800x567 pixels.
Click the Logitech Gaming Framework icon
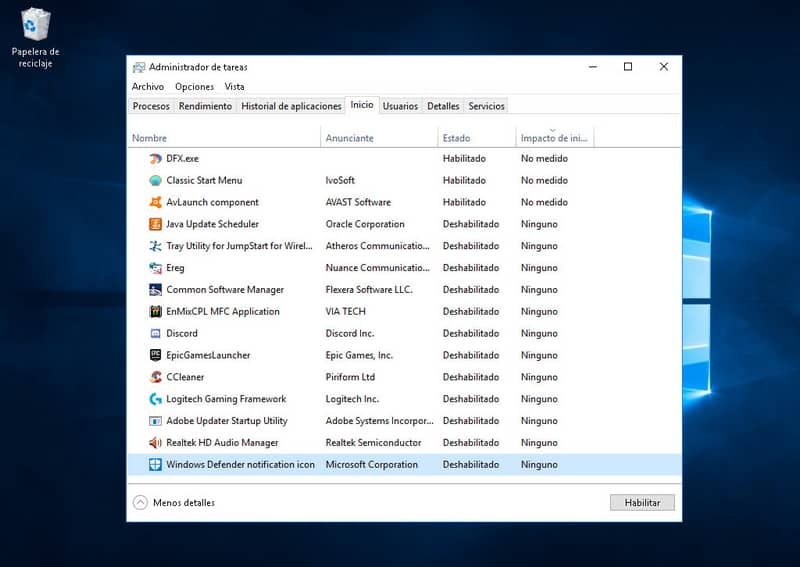[x=155, y=399]
